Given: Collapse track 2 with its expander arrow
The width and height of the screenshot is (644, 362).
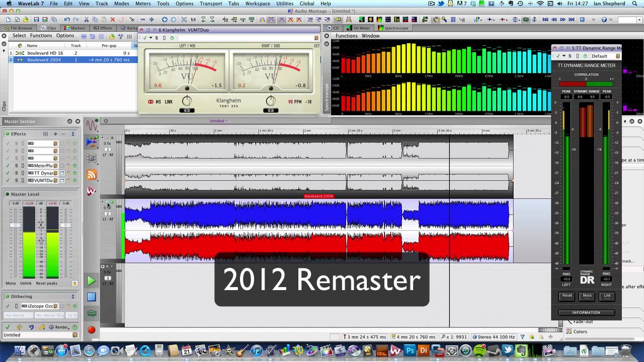Looking at the screenshot, I should [103, 203].
